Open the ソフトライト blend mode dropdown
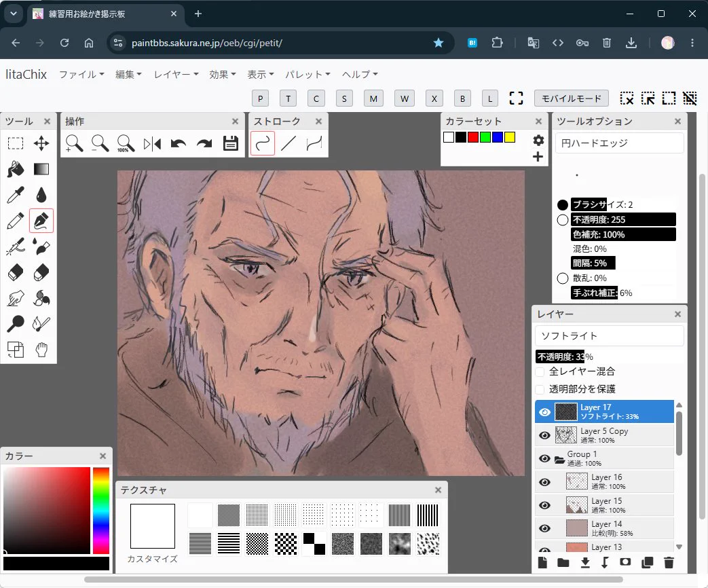The height and width of the screenshot is (588, 708). click(609, 335)
